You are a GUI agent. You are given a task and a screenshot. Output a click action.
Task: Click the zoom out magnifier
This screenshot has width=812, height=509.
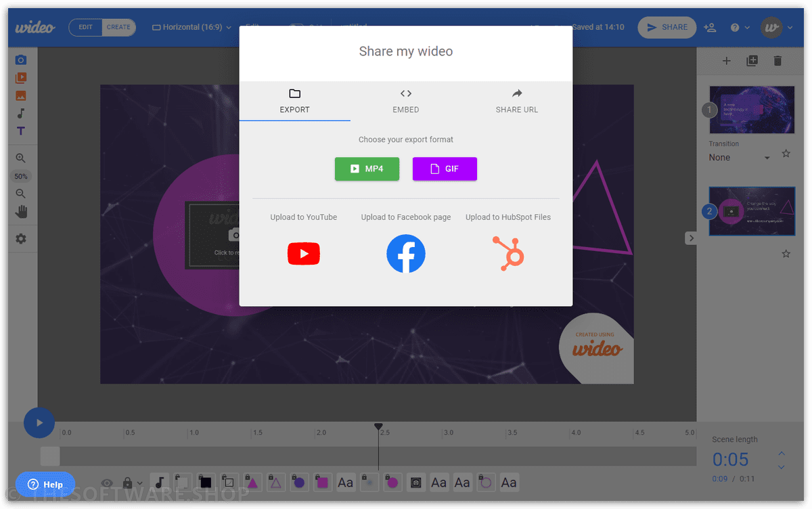(x=21, y=194)
